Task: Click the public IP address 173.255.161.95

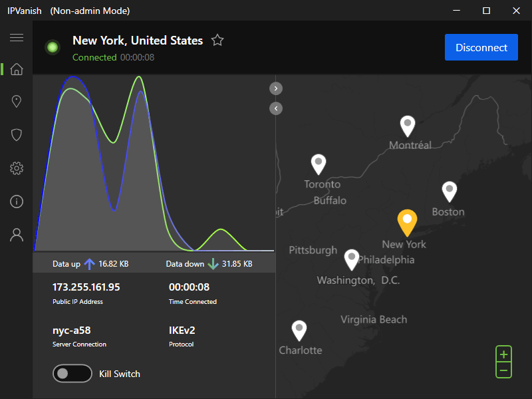Action: (86, 287)
